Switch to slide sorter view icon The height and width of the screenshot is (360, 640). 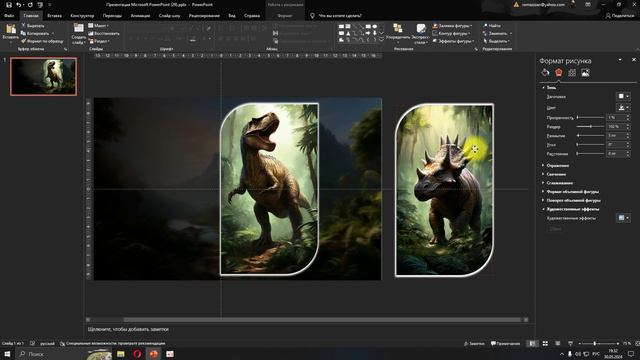pyautogui.click(x=545, y=344)
